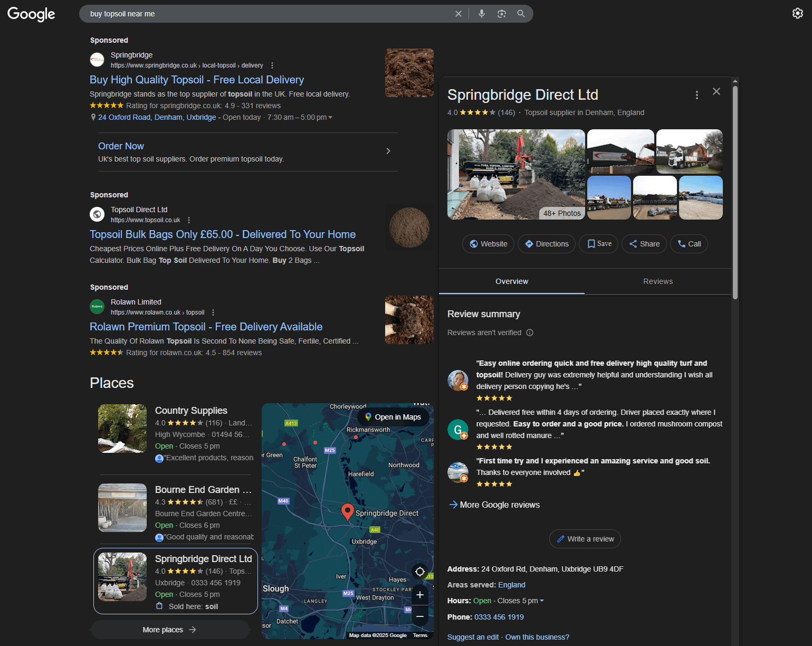Switch to the Reviews tab

(658, 281)
